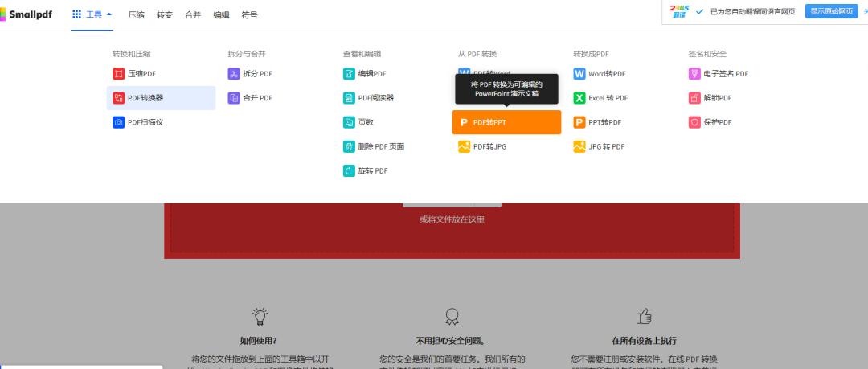Screen dimensions: 868x369
Task: Click the translation checkmark icon
Action: click(x=700, y=11)
